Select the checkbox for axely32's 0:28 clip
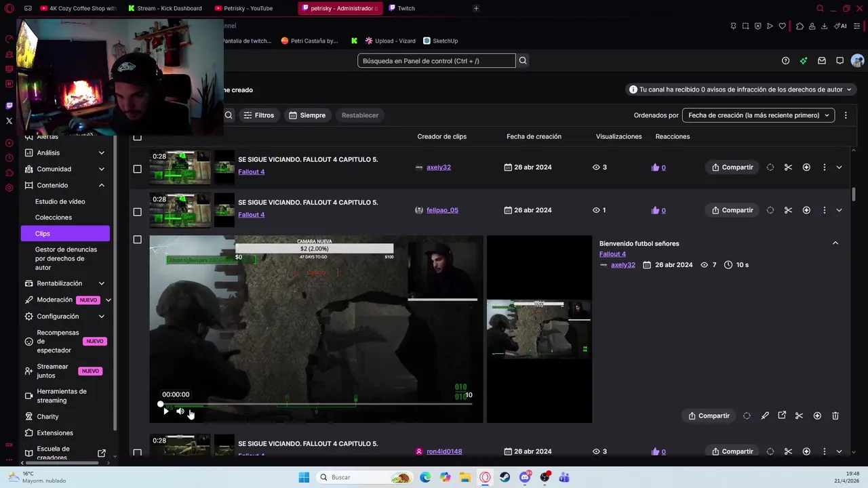This screenshot has height=488, width=868. click(x=137, y=169)
